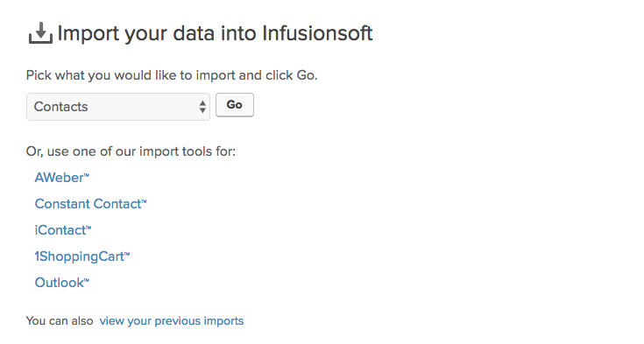The image size is (644, 344).
Task: Click the You can also text
Action: point(60,321)
